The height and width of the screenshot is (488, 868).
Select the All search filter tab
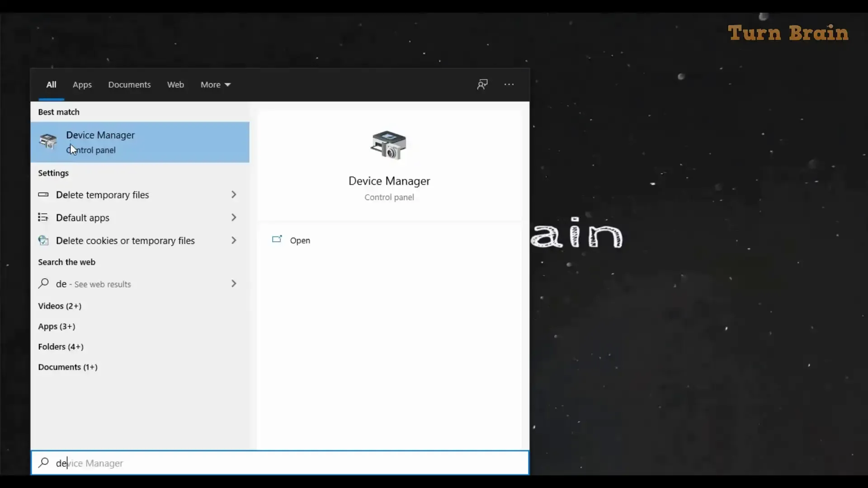pyautogui.click(x=51, y=84)
